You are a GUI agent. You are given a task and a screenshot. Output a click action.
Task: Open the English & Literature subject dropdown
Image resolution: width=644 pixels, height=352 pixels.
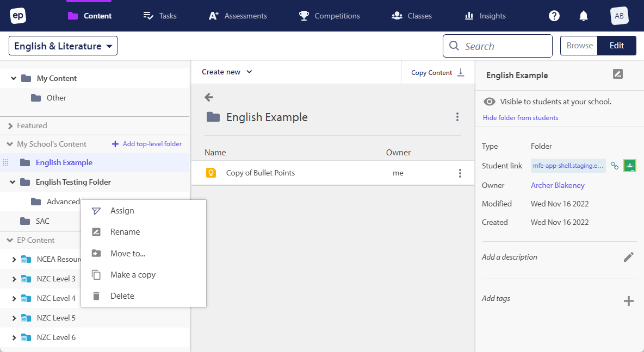(x=63, y=46)
